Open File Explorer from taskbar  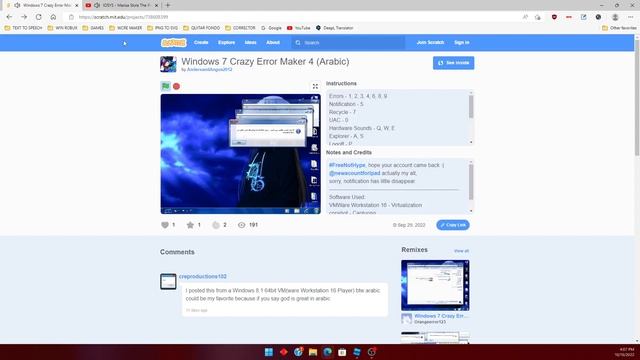coord(313,352)
